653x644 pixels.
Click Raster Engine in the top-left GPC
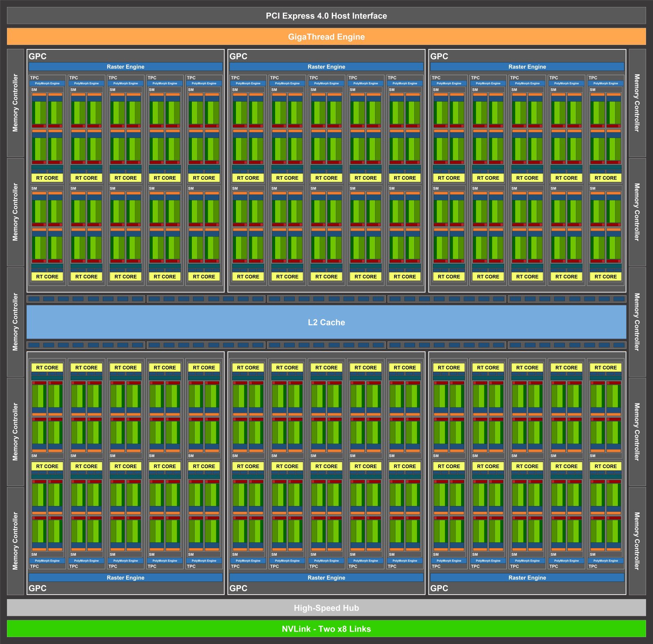coord(126,67)
